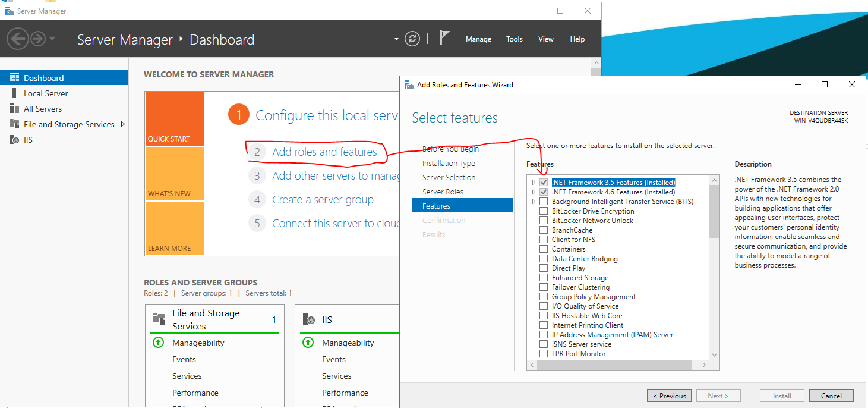Click the Server Manager title bar icon
Viewport: 868px width, 408px height.
(x=10, y=11)
